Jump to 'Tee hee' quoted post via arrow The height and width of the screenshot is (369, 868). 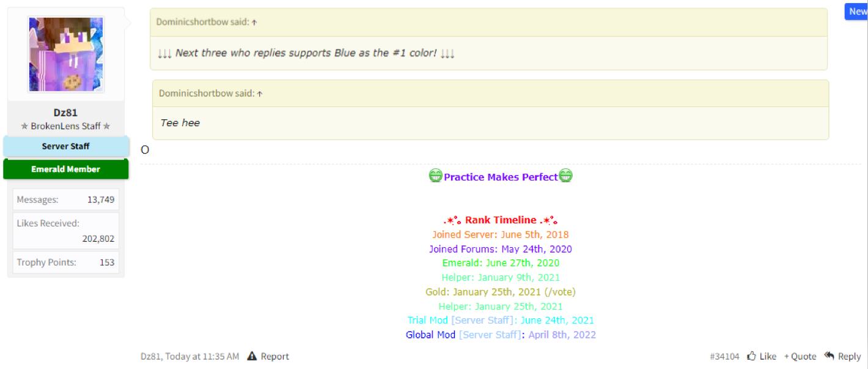coord(259,94)
